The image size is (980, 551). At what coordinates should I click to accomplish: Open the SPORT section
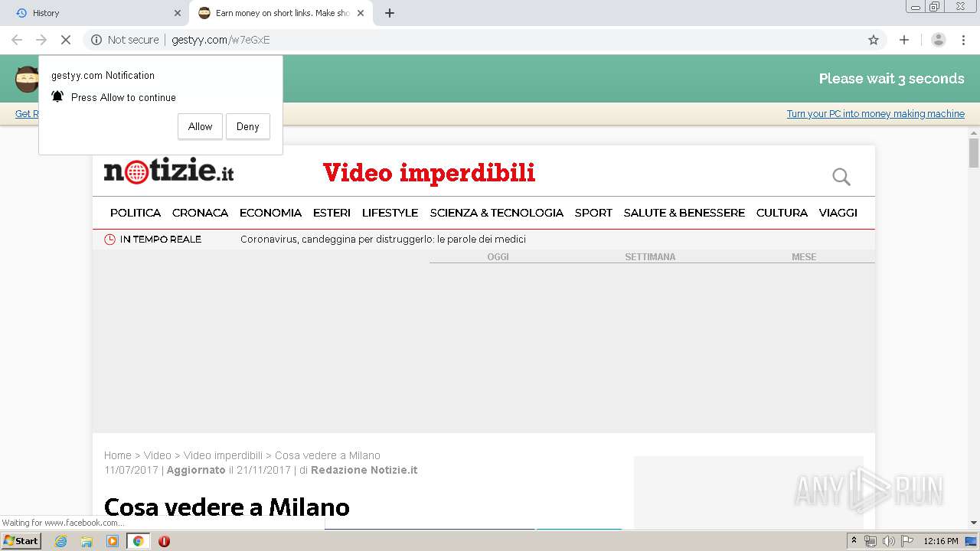(x=593, y=213)
